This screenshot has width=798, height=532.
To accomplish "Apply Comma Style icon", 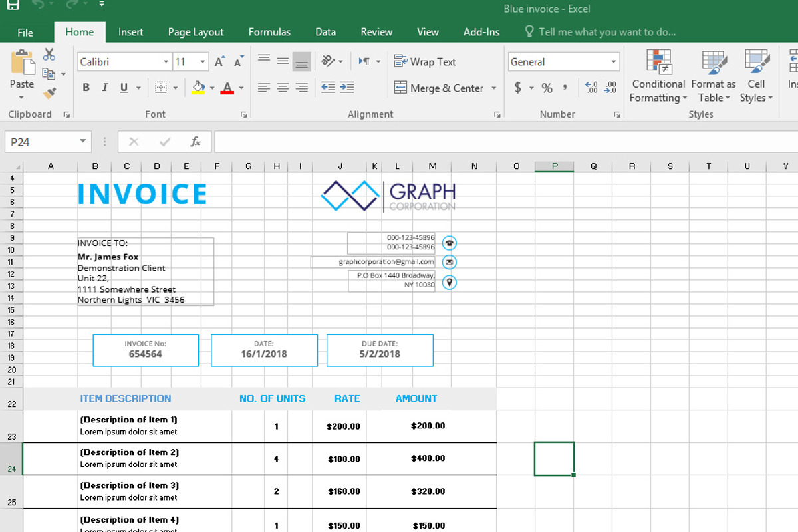I will [565, 88].
